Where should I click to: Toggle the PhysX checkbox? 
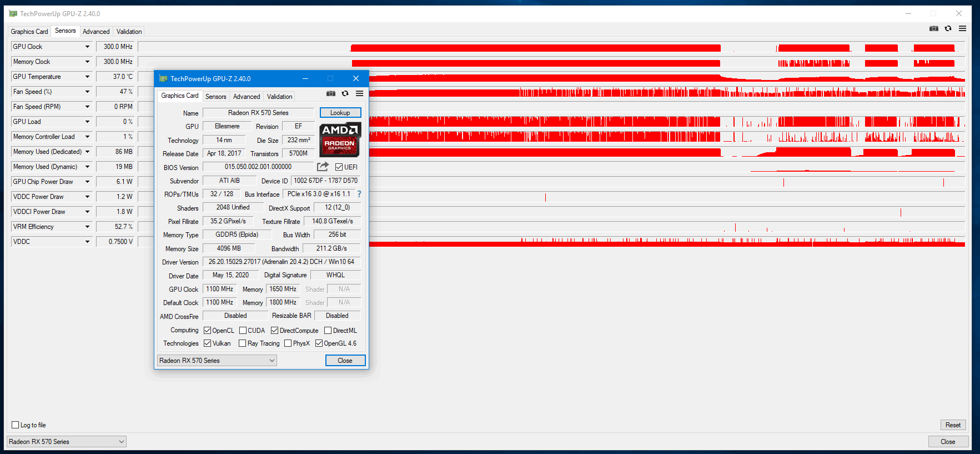point(288,343)
